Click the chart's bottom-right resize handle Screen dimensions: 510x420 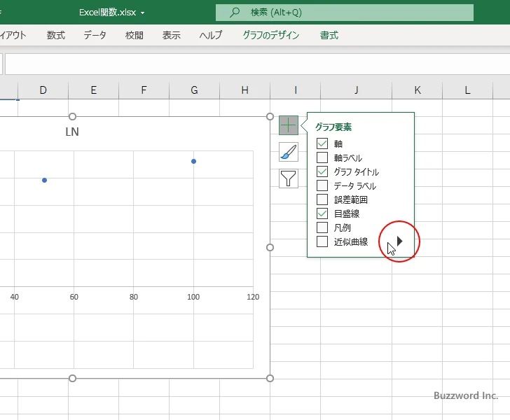click(x=270, y=379)
